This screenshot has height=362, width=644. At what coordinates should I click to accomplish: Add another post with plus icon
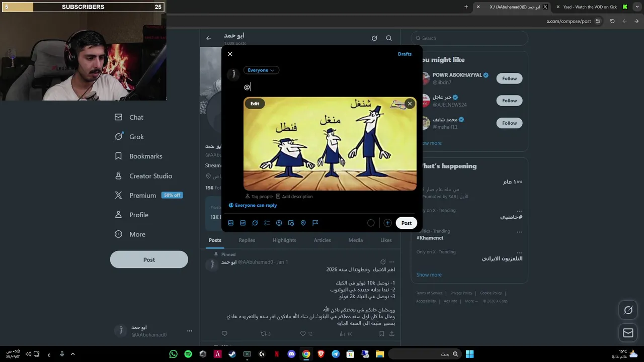coord(387,223)
